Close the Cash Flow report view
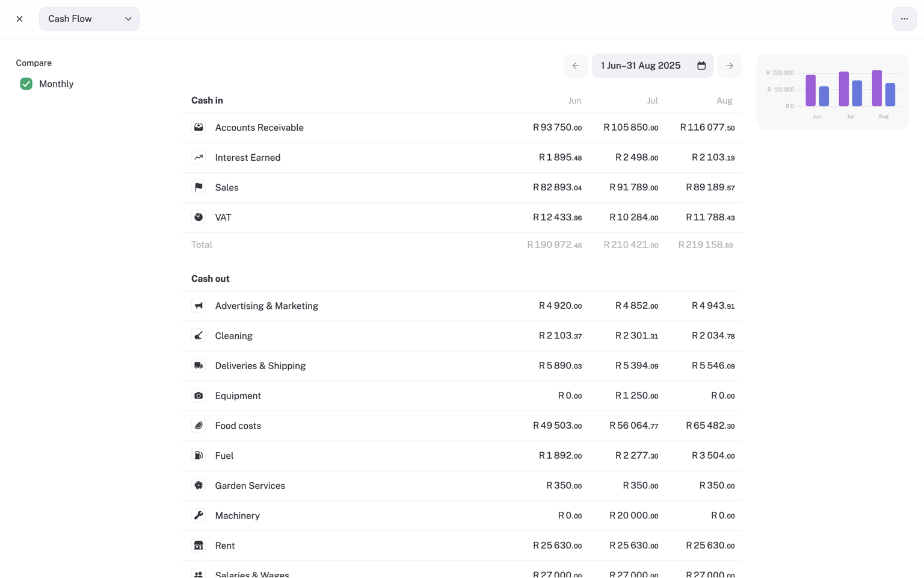Viewport: 924px width, 578px height. [19, 19]
